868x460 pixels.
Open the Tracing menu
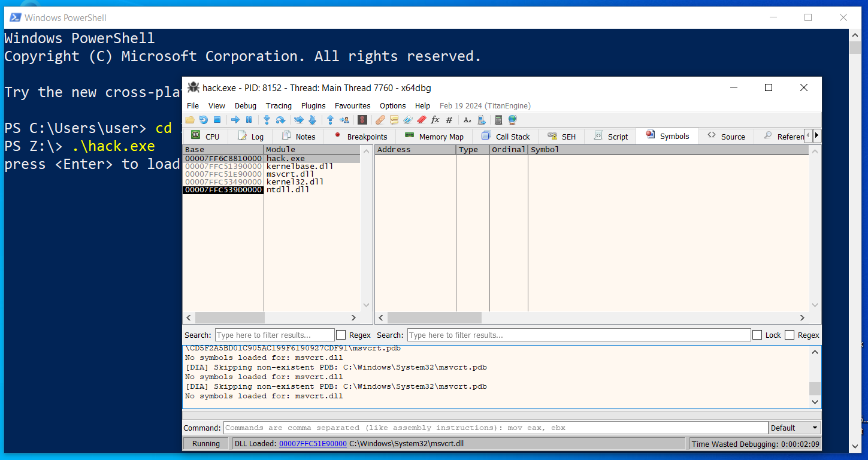(279, 105)
